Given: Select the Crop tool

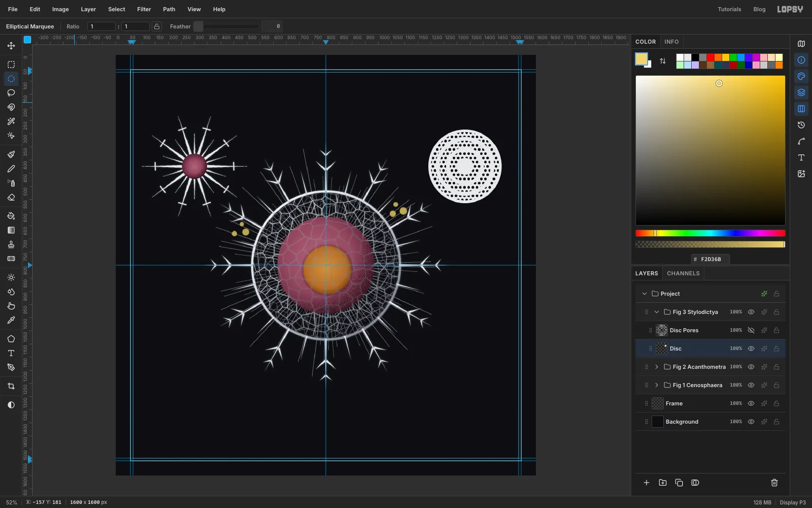Looking at the screenshot, I should click(11, 386).
